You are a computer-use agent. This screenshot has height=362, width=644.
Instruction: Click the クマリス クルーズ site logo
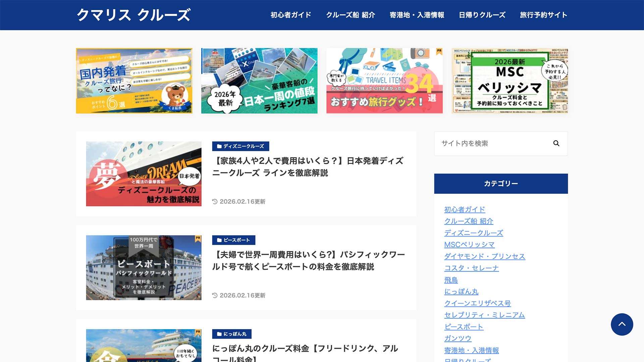[133, 15]
